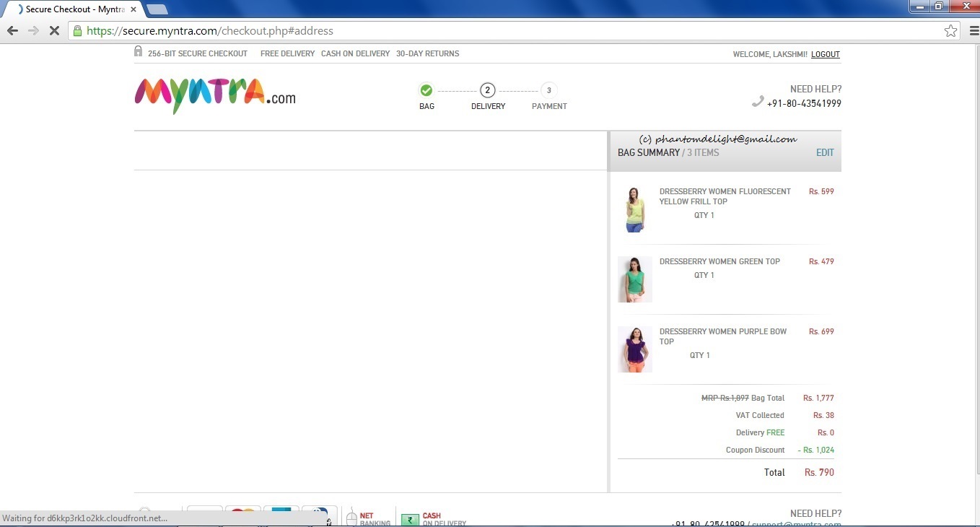Viewport: 980px width, 527px height.
Task: Click the 'BAG SUMMARY / 3 ITEMS' heading
Action: pyautogui.click(x=668, y=152)
